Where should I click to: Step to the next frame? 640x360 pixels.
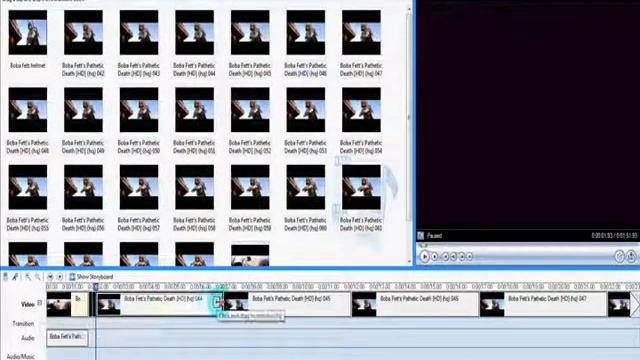462,256
